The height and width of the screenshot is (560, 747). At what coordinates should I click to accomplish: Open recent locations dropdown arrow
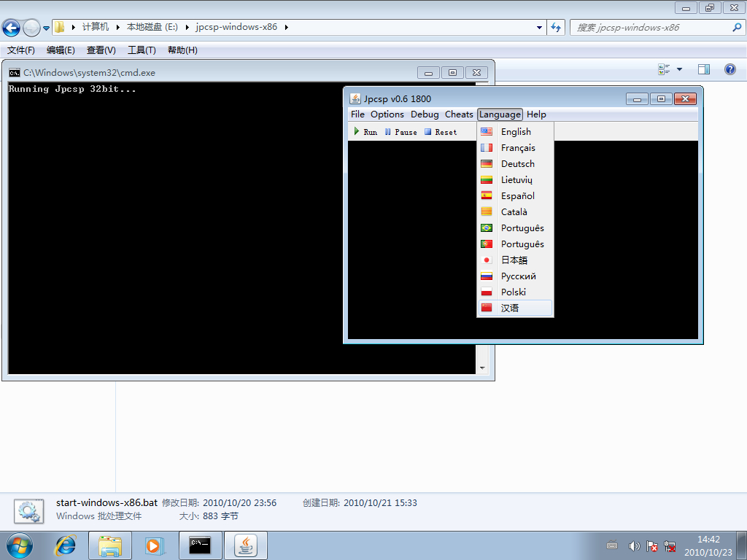[x=46, y=28]
